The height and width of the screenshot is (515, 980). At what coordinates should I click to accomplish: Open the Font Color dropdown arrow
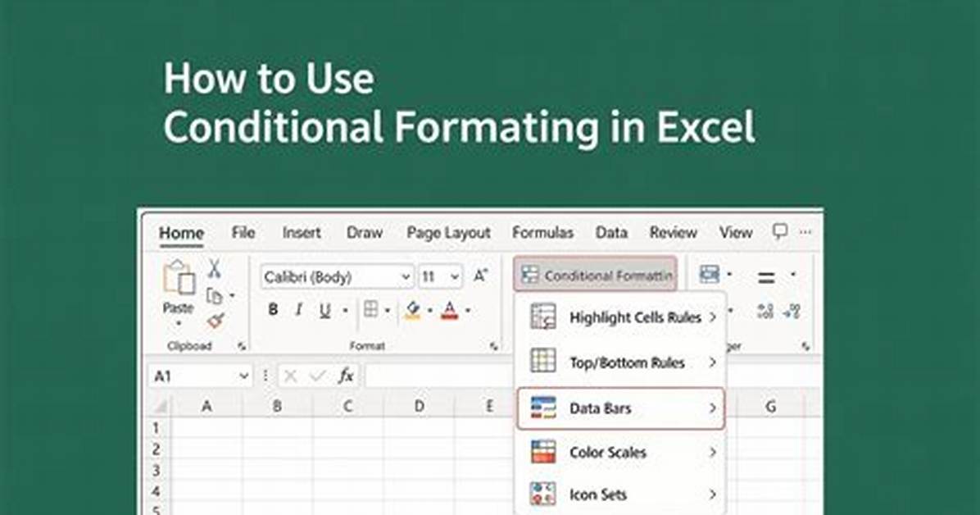[x=468, y=310]
